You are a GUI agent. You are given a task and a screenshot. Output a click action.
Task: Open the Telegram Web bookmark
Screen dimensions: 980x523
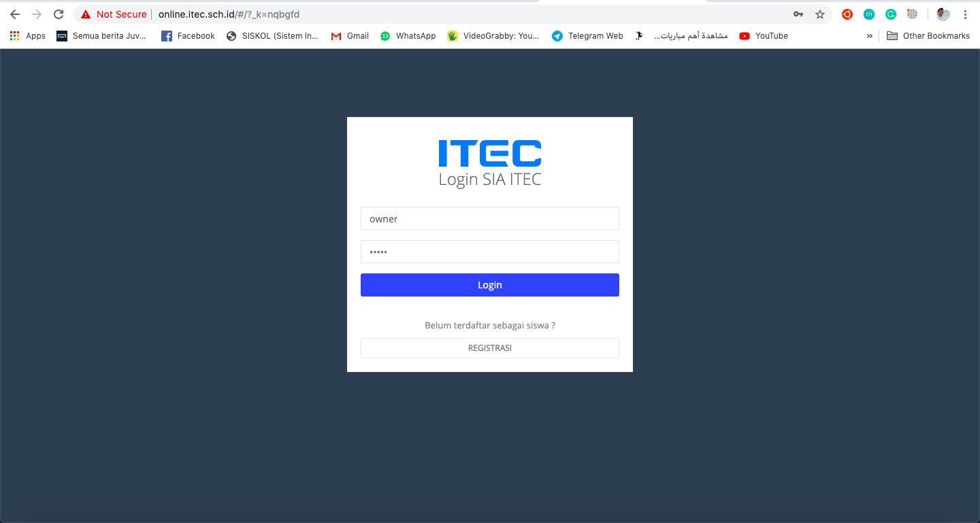pos(587,36)
